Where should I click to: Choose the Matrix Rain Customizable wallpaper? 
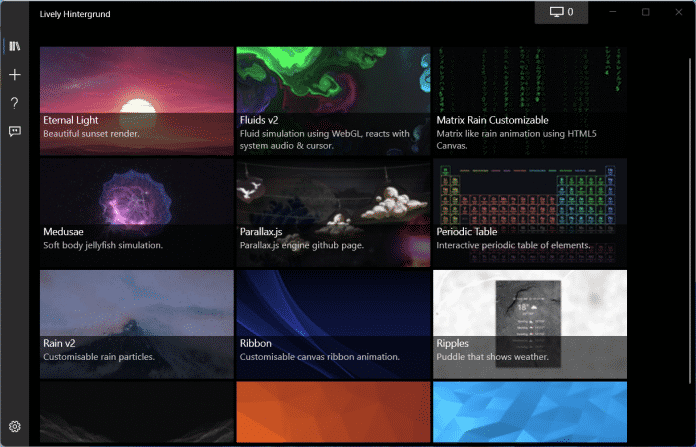pyautogui.click(x=530, y=100)
